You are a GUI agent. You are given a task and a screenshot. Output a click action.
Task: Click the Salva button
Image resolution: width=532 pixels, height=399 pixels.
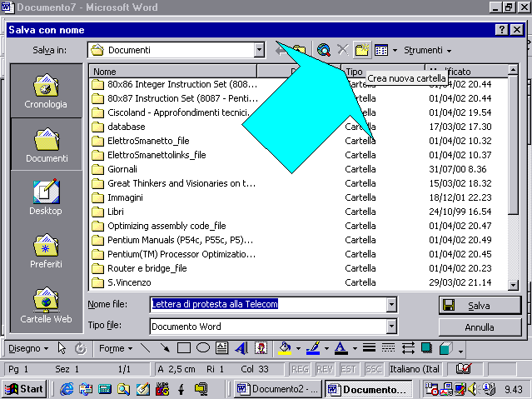480,305
